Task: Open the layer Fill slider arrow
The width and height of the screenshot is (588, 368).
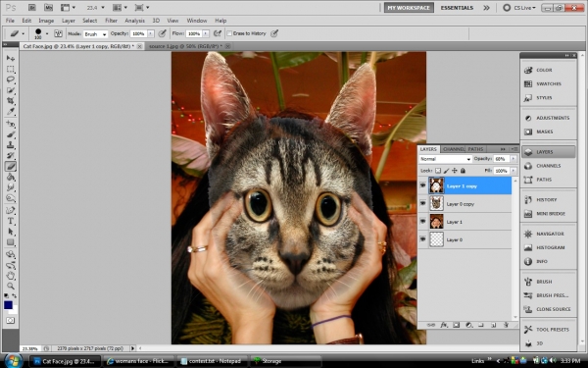Action: [514, 171]
